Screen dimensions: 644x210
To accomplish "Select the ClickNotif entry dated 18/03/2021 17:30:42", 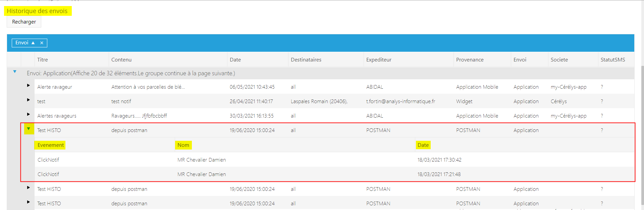I will 48,160.
